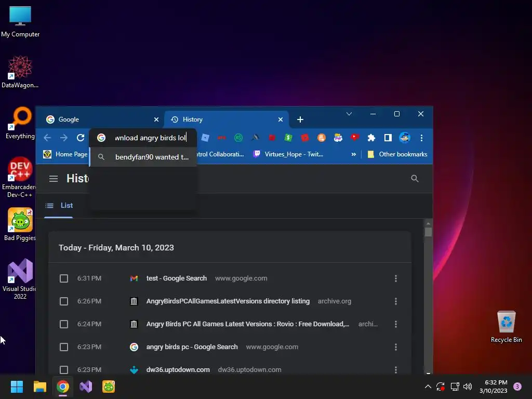Open the Chrome three-dot main menu

pos(421,138)
